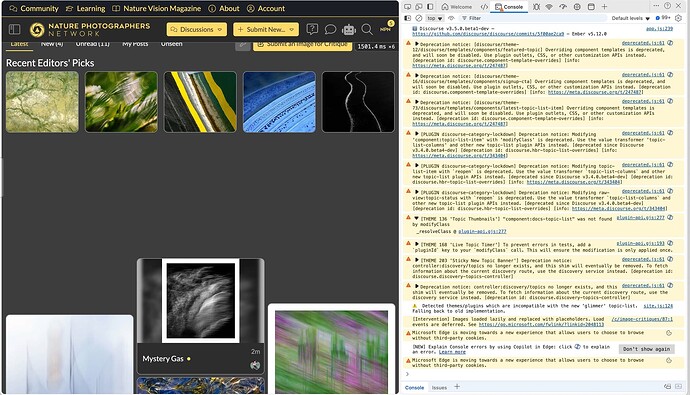Open the blue feather editors' pick thumbnail

tap(279, 102)
